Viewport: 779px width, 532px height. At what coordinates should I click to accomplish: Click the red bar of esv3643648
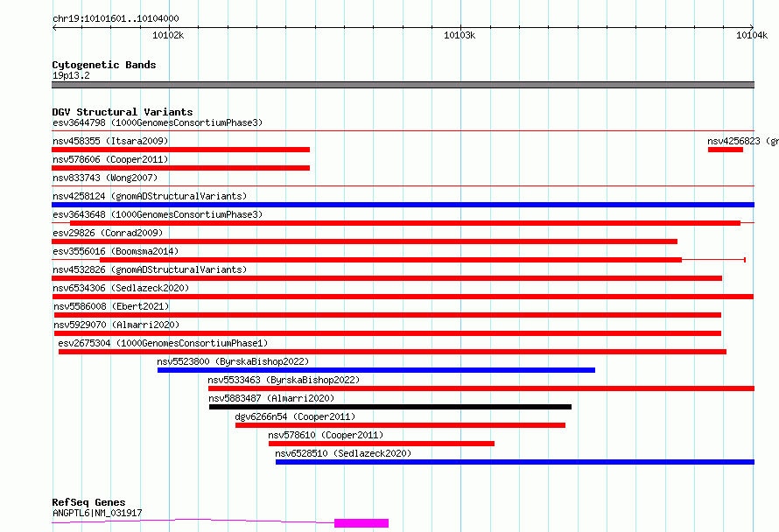(x=405, y=223)
